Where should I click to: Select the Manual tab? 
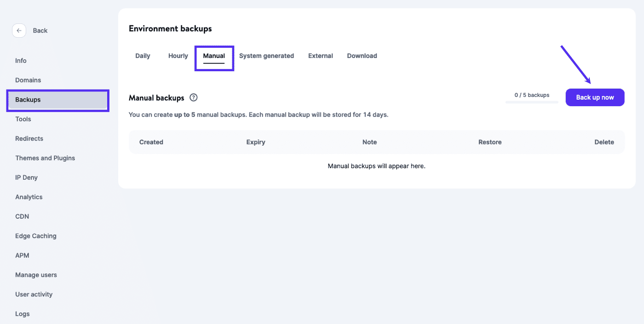click(x=214, y=56)
